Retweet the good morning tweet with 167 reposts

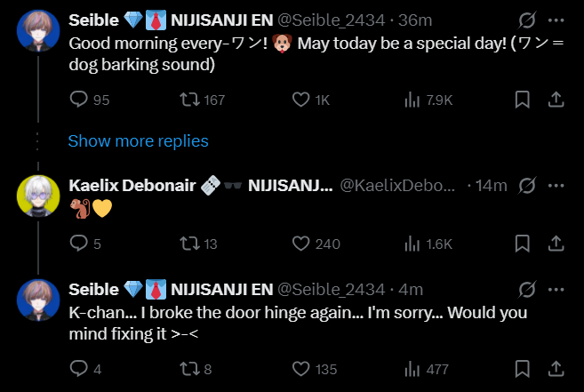pyautogui.click(x=189, y=100)
